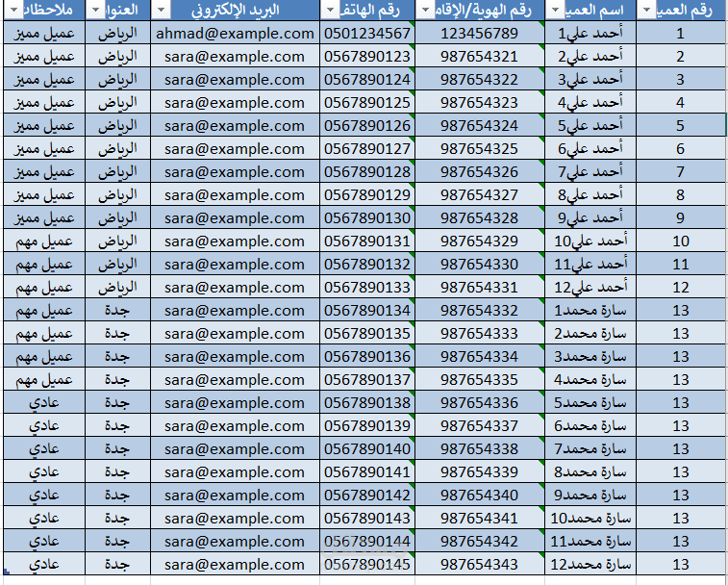Select name cell أحمد علي1
The height and width of the screenshot is (585, 728).
pos(590,34)
